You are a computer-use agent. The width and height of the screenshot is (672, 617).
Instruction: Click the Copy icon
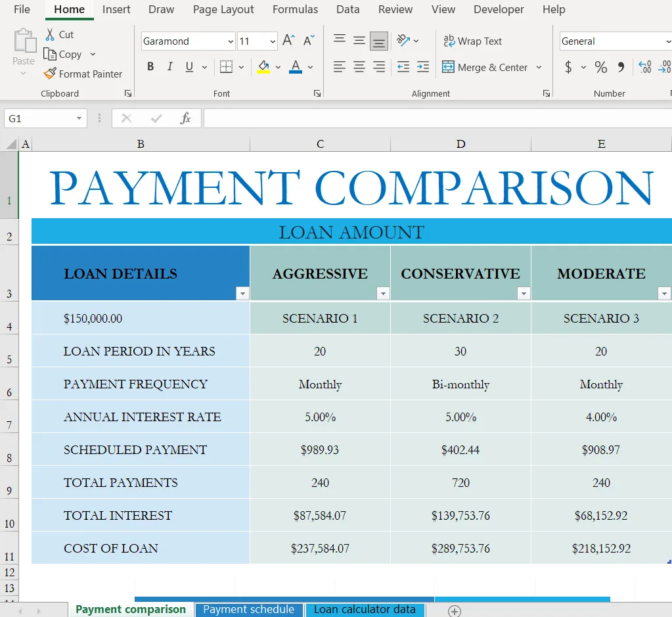coord(50,54)
